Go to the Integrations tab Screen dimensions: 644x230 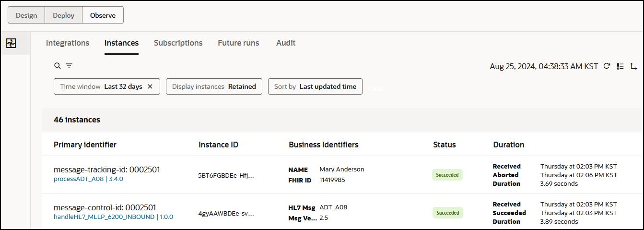click(68, 43)
